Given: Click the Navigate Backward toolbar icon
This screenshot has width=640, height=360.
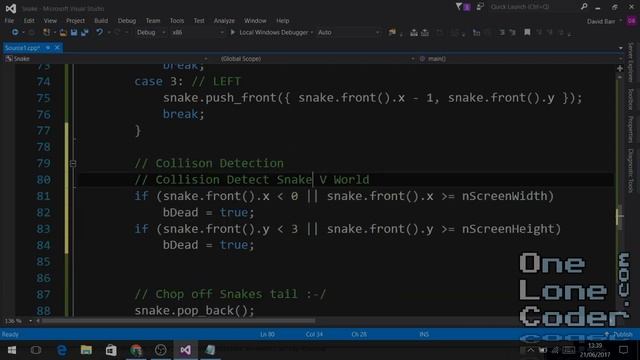Looking at the screenshot, I should [15, 32].
